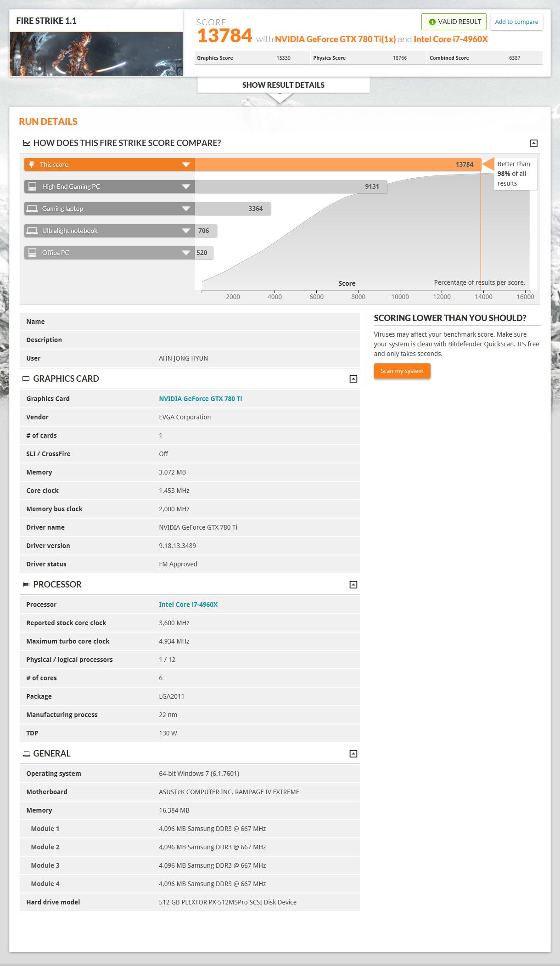560x966 pixels.
Task: Click the laptop icon beside Gaming laptop
Action: click(32, 209)
